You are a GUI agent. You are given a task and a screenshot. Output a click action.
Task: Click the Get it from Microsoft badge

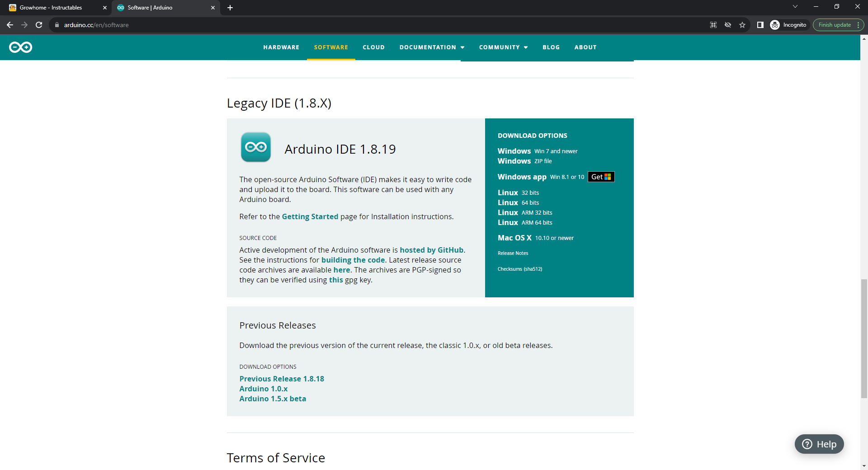point(600,177)
